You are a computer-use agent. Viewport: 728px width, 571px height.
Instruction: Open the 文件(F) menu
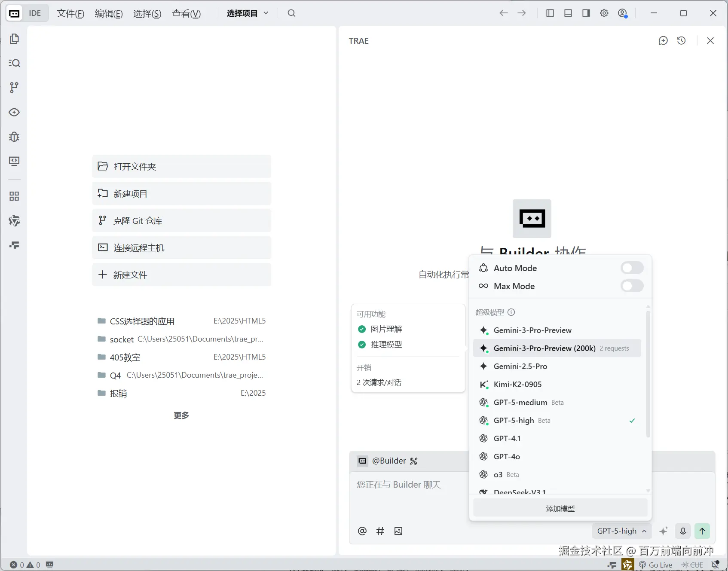point(70,13)
